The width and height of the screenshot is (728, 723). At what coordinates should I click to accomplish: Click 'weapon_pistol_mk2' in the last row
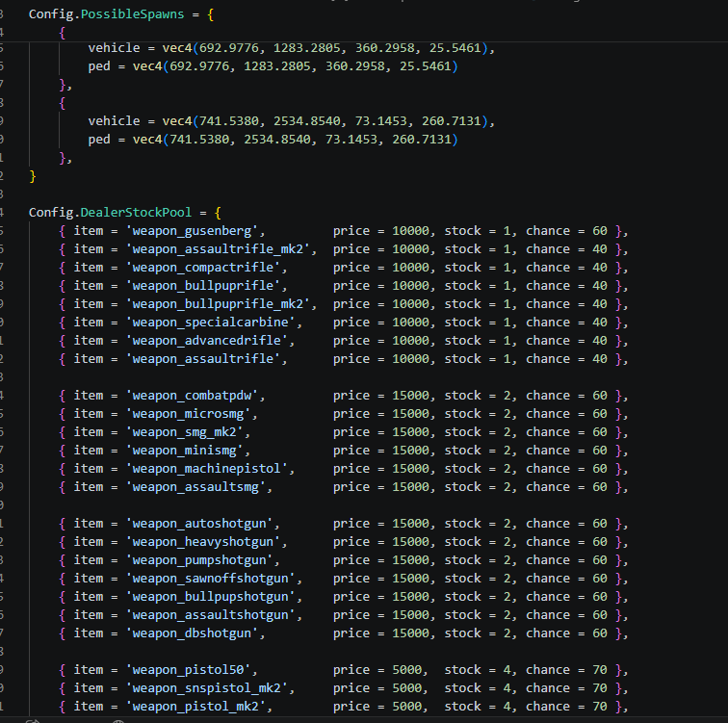pyautogui.click(x=195, y=708)
